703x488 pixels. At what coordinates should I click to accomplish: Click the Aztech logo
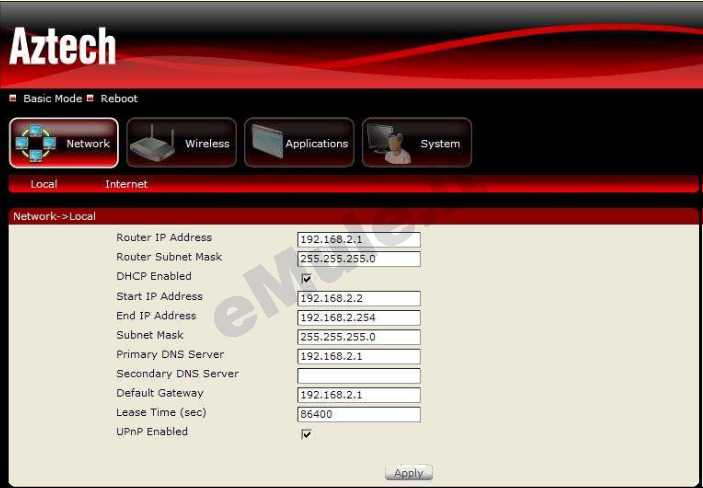tap(62, 46)
